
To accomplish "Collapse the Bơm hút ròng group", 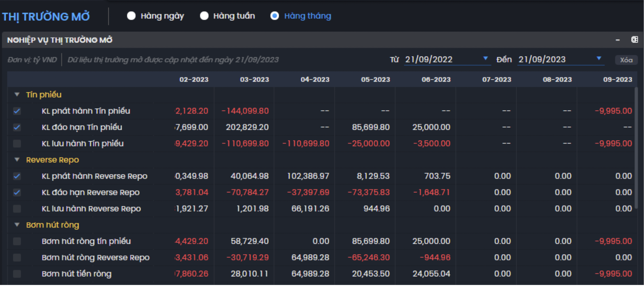I will [x=17, y=225].
